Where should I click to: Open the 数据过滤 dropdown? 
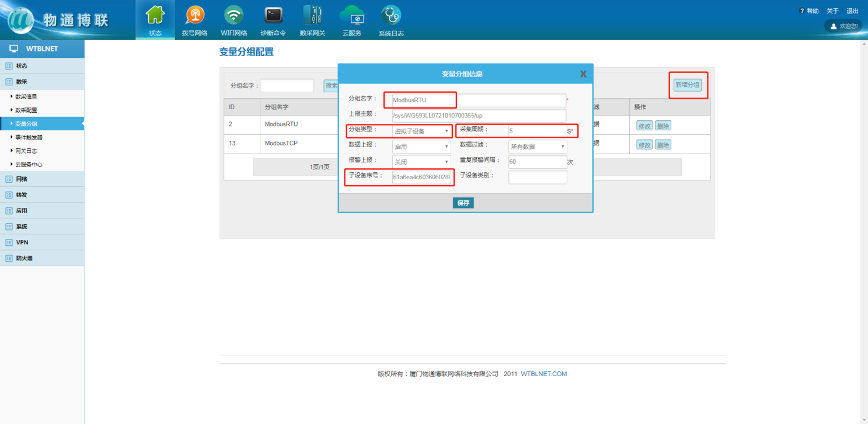537,147
